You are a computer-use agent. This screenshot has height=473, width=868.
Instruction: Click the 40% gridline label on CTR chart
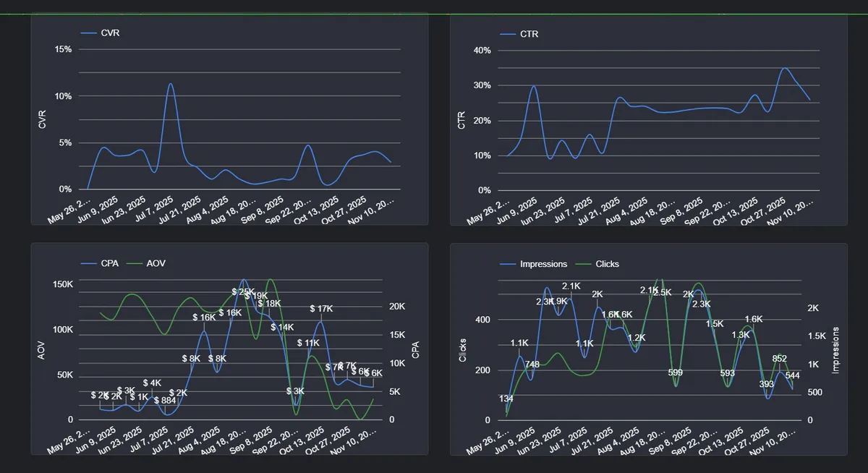point(482,51)
